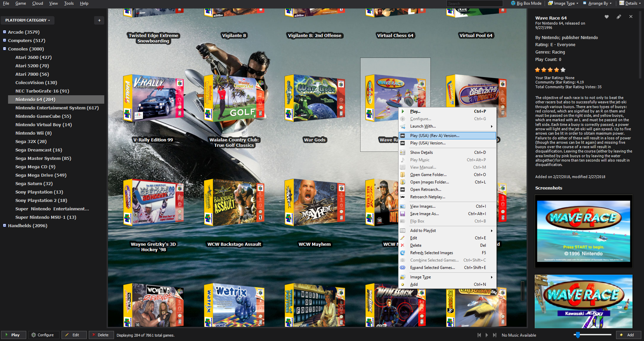
Task: Select Play (USA) (Rev A) Version
Action: pyautogui.click(x=447, y=136)
